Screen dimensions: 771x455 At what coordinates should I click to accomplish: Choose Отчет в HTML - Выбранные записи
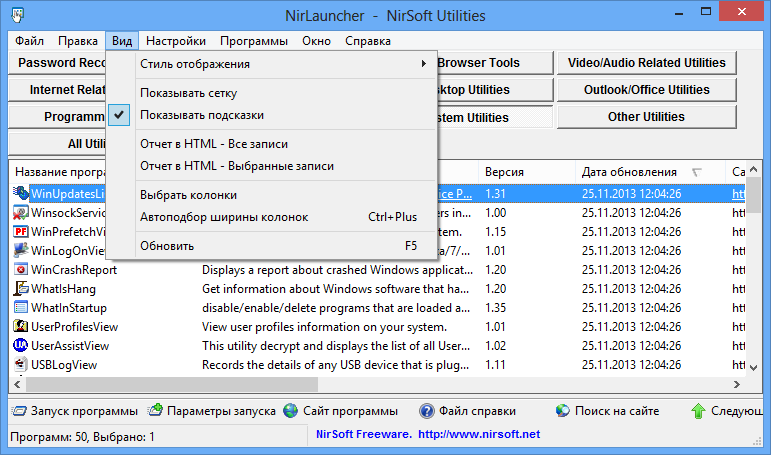tap(271, 166)
